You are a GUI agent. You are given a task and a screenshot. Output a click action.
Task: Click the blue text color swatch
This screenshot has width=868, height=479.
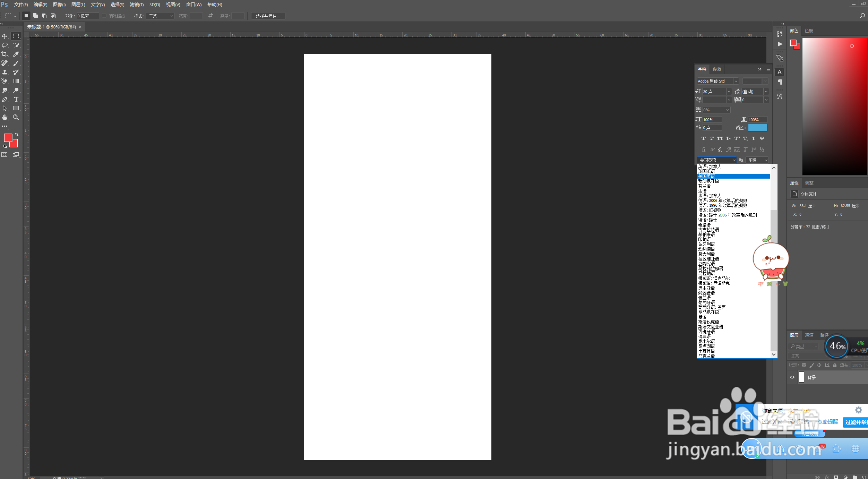[x=757, y=128]
